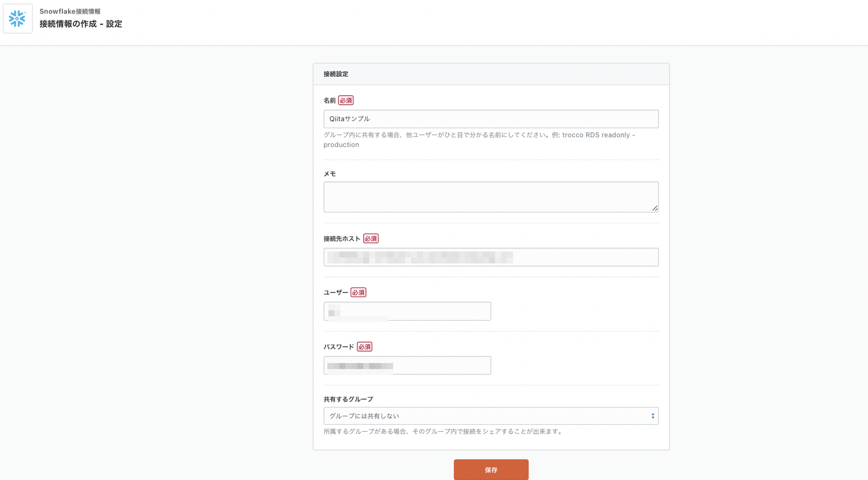This screenshot has width=868, height=480.
Task: Click the 共有するグループ label
Action: pyautogui.click(x=348, y=399)
